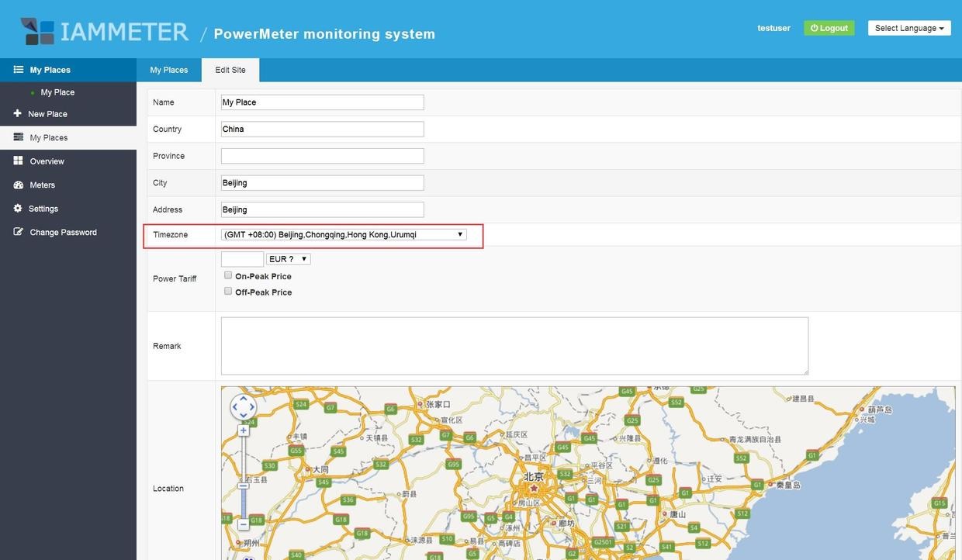Click the plus icon beside New Place
Viewport: 962px width, 560px height.
[17, 113]
